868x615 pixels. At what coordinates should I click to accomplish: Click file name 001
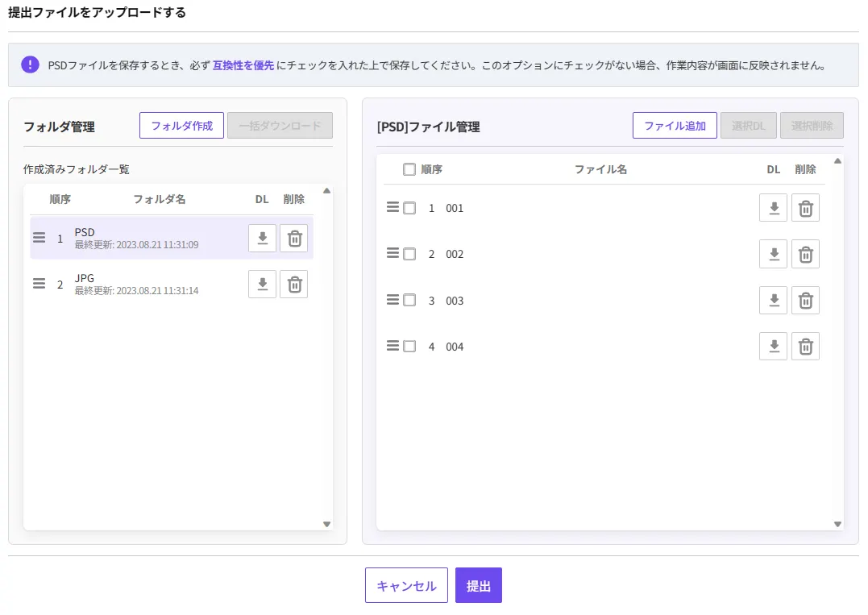pyautogui.click(x=455, y=208)
